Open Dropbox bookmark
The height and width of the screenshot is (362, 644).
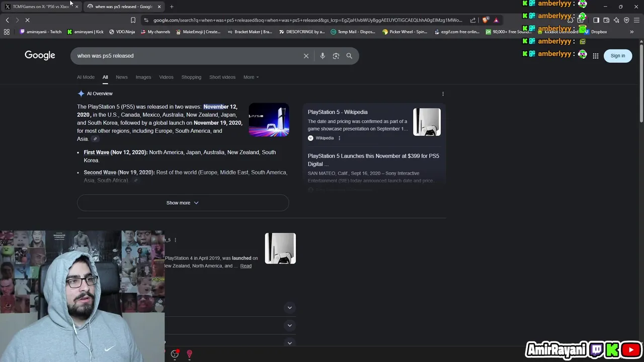pos(595,32)
